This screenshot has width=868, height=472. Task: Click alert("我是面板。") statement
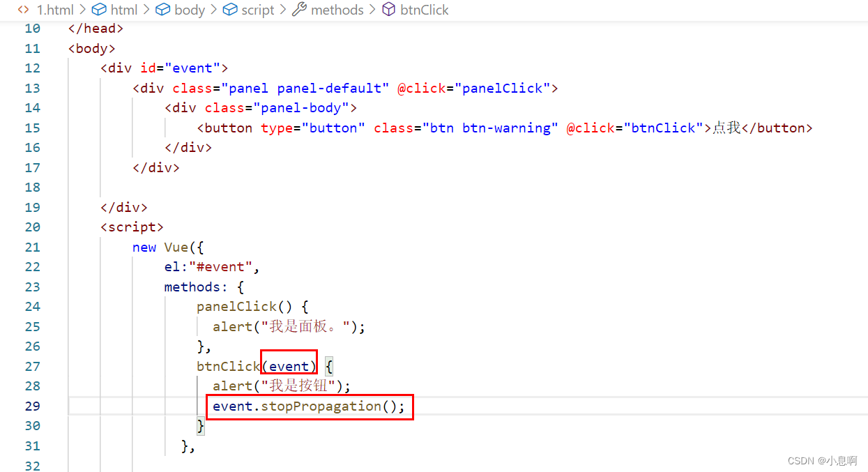click(289, 327)
